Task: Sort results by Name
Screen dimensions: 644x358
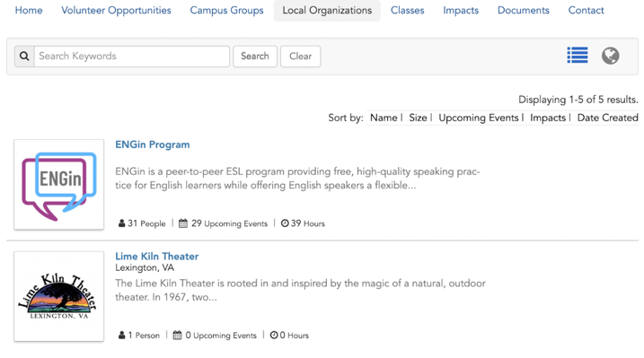Action: coord(384,118)
